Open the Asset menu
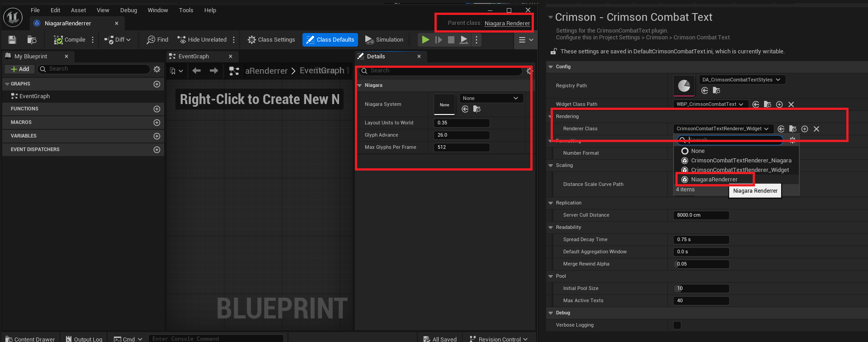Viewport: 868px width, 342px height. pyautogui.click(x=78, y=10)
